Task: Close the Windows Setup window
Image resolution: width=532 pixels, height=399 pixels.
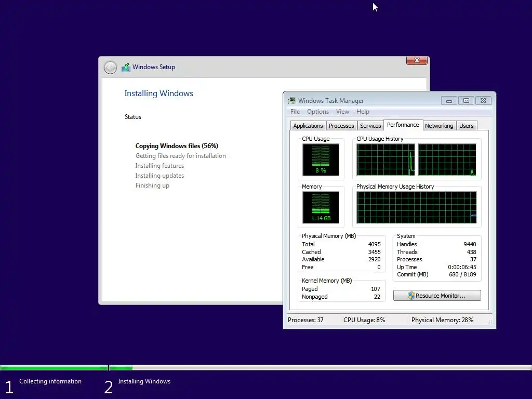Action: click(417, 60)
